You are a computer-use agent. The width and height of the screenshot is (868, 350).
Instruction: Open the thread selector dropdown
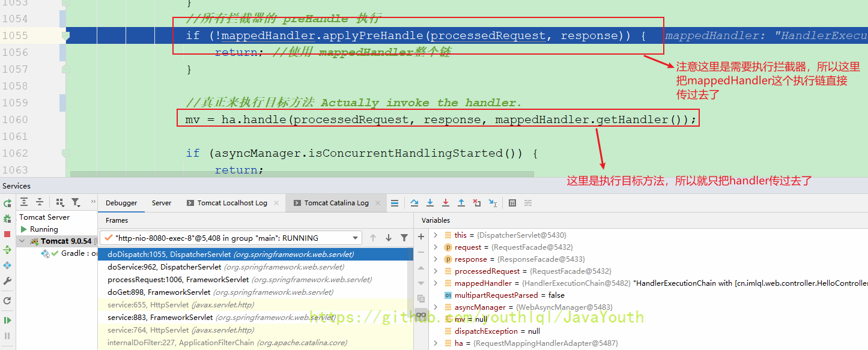click(353, 238)
